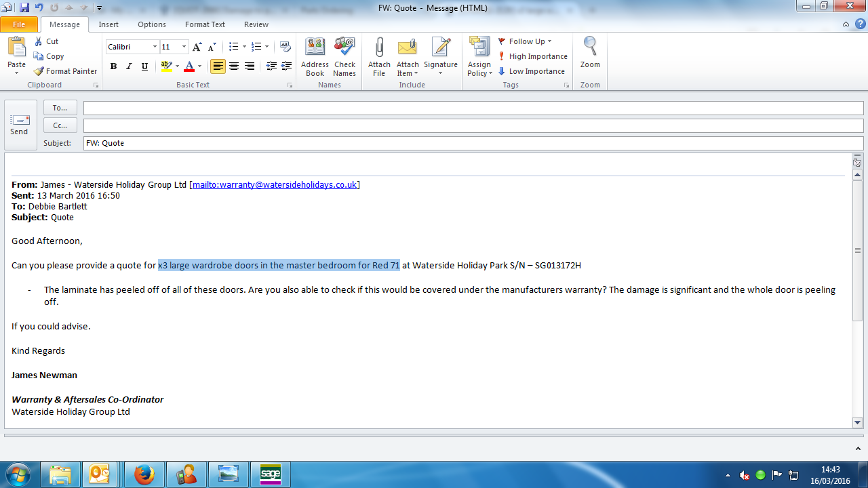The width and height of the screenshot is (868, 488).
Task: Click the font color red swatch
Action: click(189, 66)
